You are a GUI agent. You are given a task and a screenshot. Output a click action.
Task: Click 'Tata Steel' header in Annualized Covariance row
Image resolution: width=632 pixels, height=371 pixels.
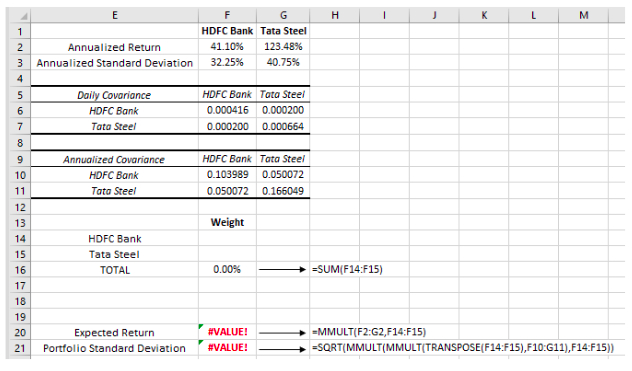click(283, 159)
